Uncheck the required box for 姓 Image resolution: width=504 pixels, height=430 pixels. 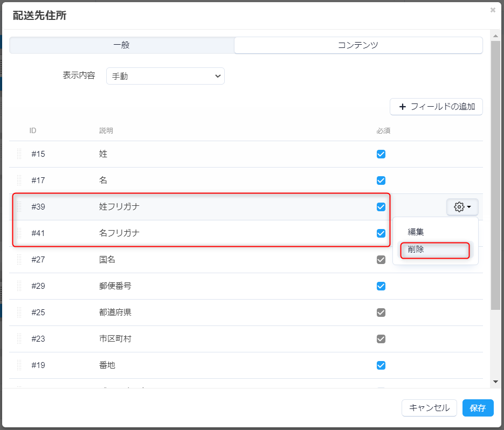pyautogui.click(x=381, y=154)
